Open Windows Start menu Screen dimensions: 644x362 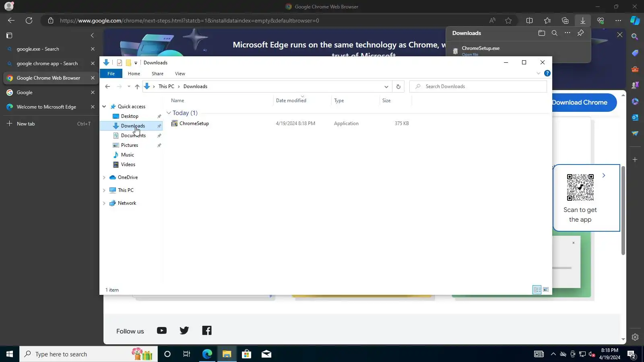click(x=10, y=354)
